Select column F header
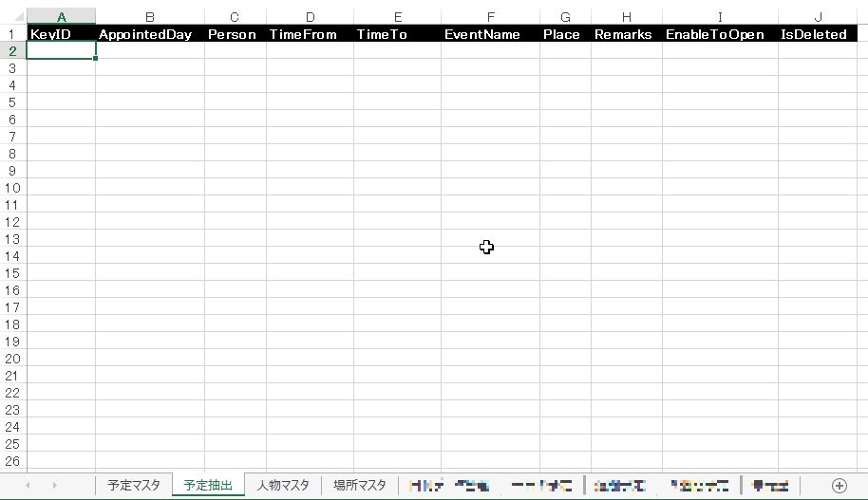Image resolution: width=868 pixels, height=500 pixels. click(x=490, y=16)
